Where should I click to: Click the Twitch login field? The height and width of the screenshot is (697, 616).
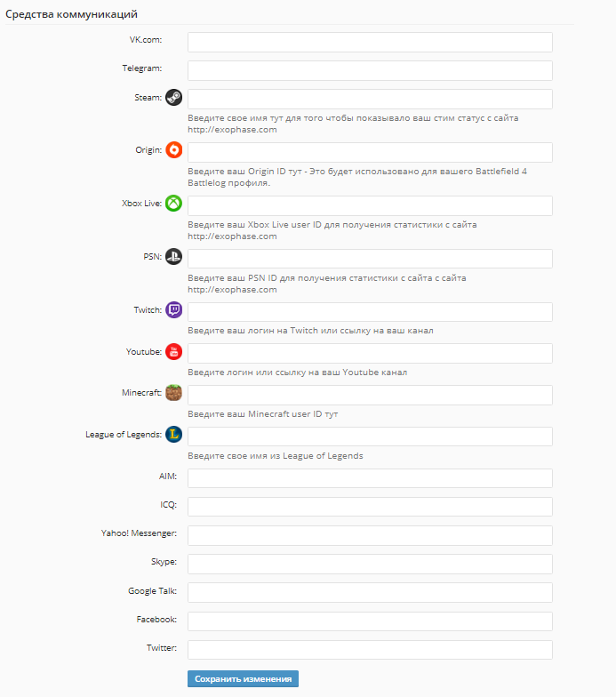[x=370, y=312]
